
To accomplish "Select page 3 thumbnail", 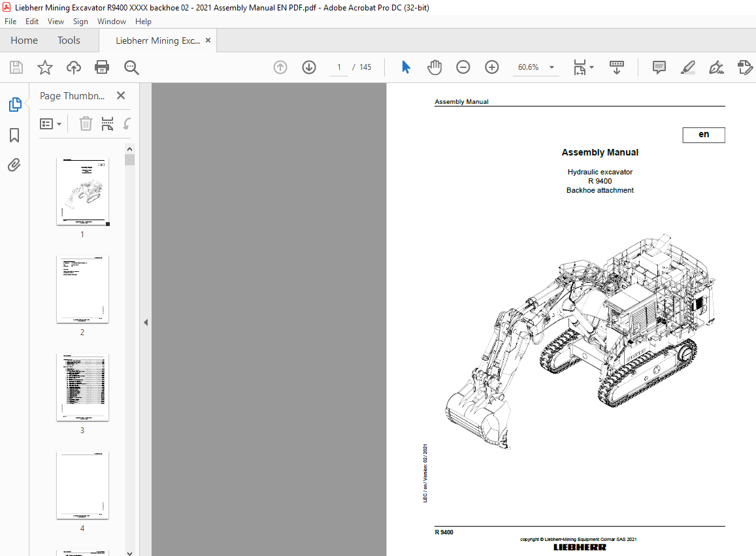I will point(82,387).
